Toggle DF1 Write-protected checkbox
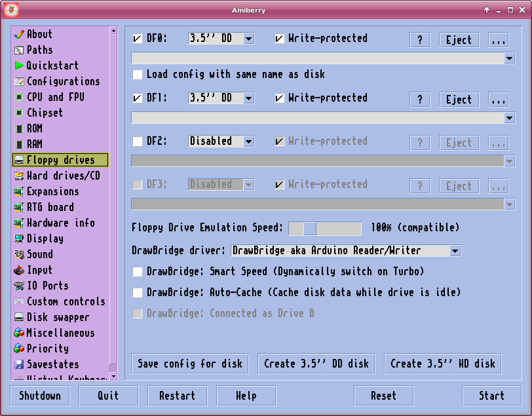This screenshot has height=416, width=532. pos(279,98)
